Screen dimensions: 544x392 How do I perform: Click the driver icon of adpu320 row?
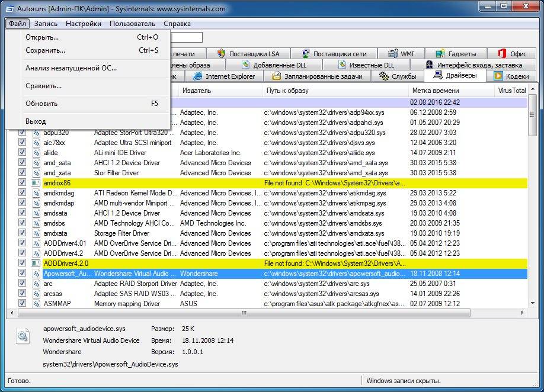tap(36, 133)
